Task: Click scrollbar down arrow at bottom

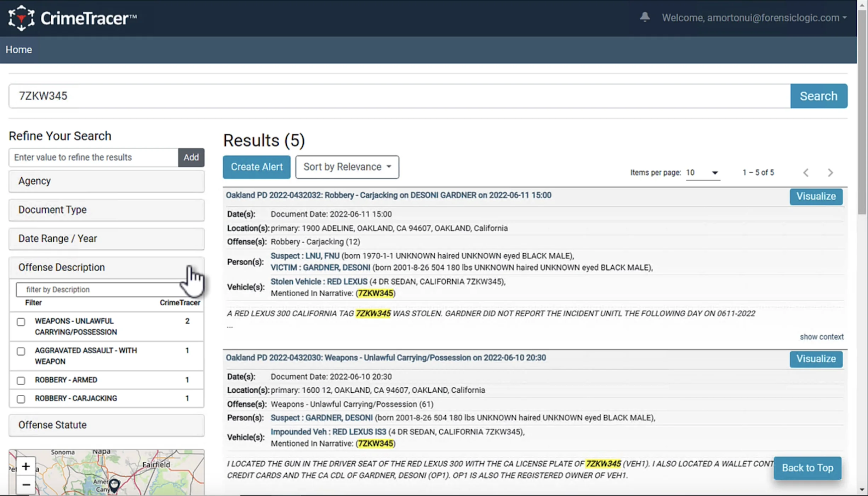Action: pos(862,490)
